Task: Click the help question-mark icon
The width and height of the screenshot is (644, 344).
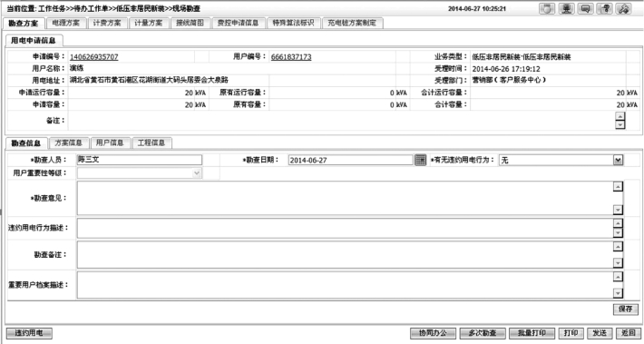Action: pyautogui.click(x=605, y=9)
